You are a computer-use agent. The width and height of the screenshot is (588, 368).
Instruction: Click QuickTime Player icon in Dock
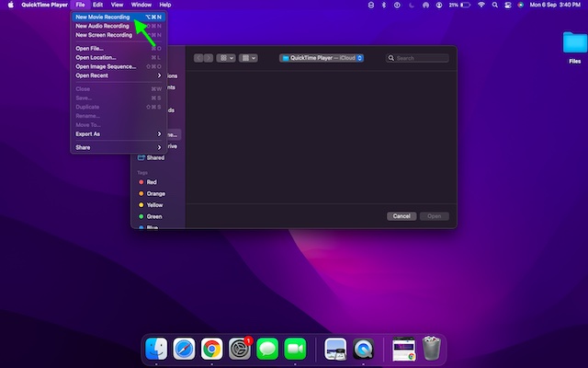(x=363, y=349)
